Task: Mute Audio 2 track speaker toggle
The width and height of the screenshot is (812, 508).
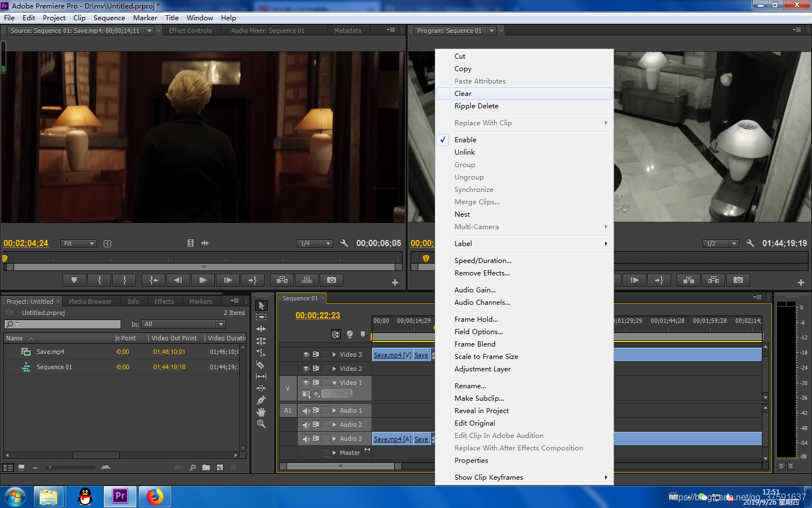Action: pyautogui.click(x=306, y=424)
